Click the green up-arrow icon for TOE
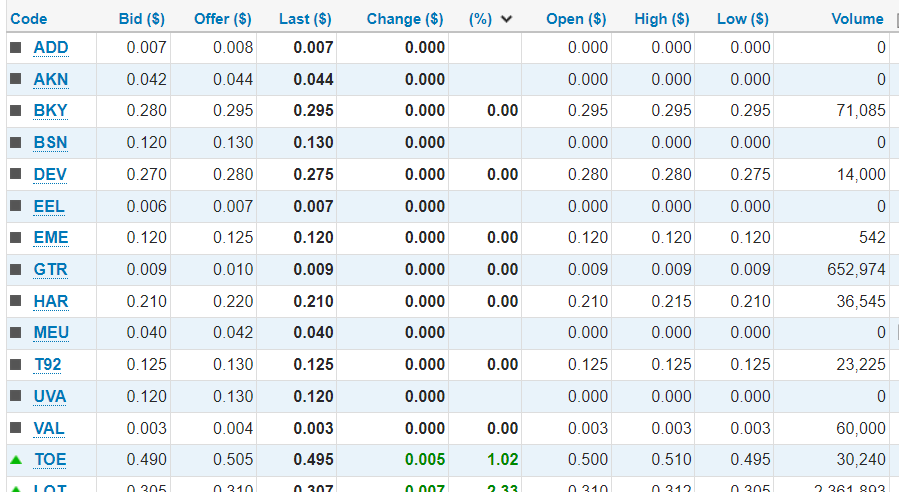899x492 pixels. coord(16,460)
